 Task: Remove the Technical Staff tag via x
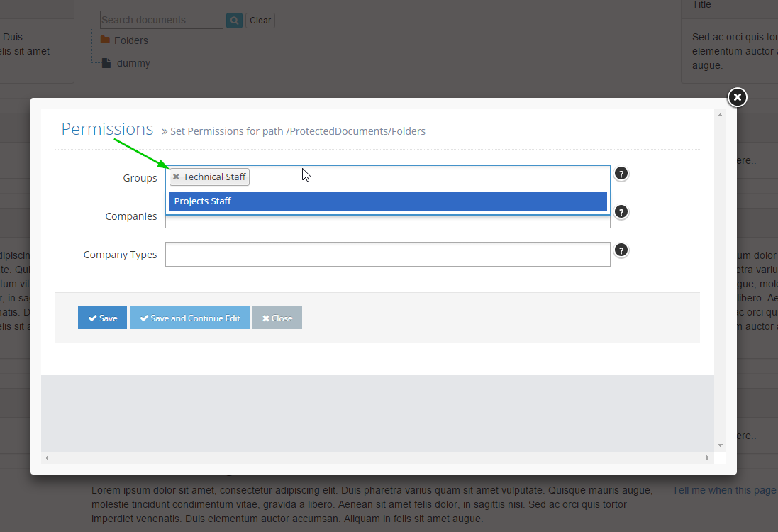pos(176,177)
